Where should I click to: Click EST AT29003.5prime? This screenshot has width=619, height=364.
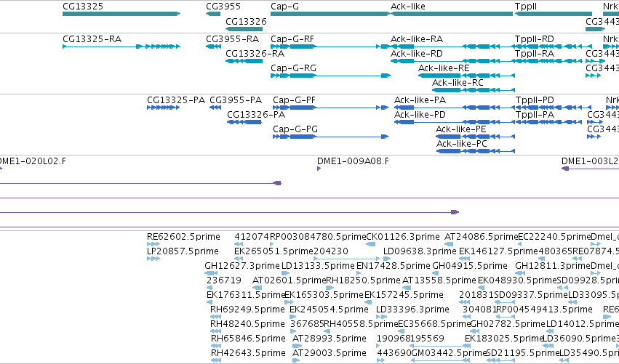[x=330, y=352]
